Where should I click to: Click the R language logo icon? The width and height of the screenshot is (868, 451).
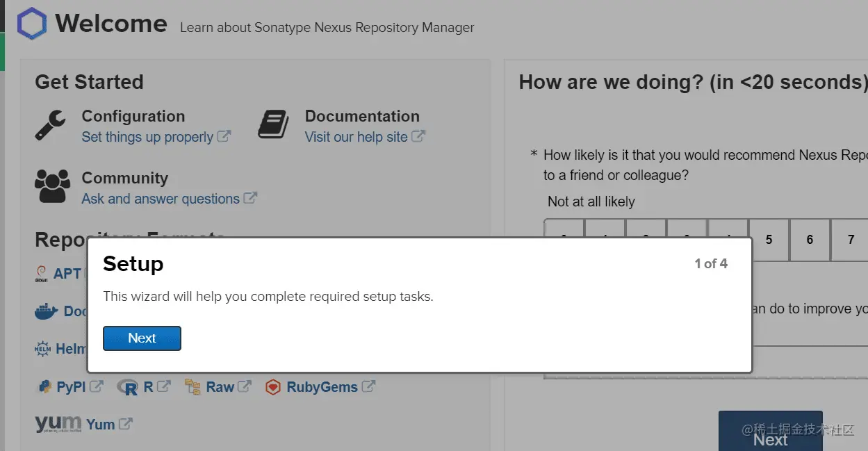tap(127, 387)
